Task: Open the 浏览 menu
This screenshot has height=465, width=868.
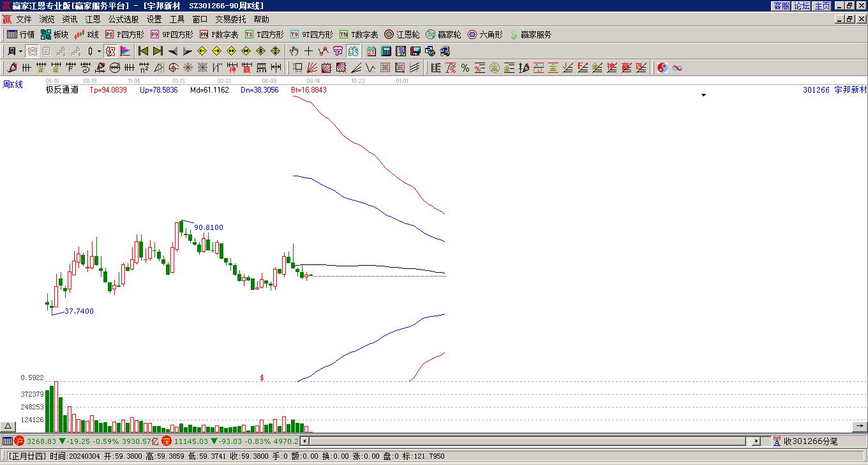Action: [47, 20]
